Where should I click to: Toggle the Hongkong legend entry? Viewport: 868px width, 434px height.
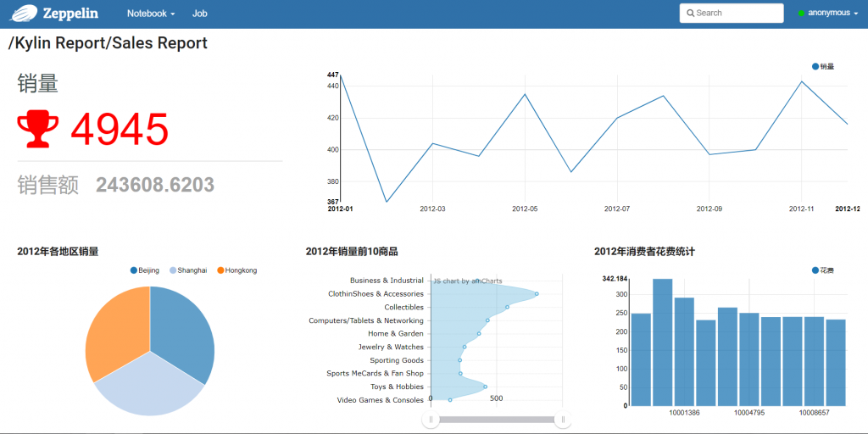click(236, 270)
